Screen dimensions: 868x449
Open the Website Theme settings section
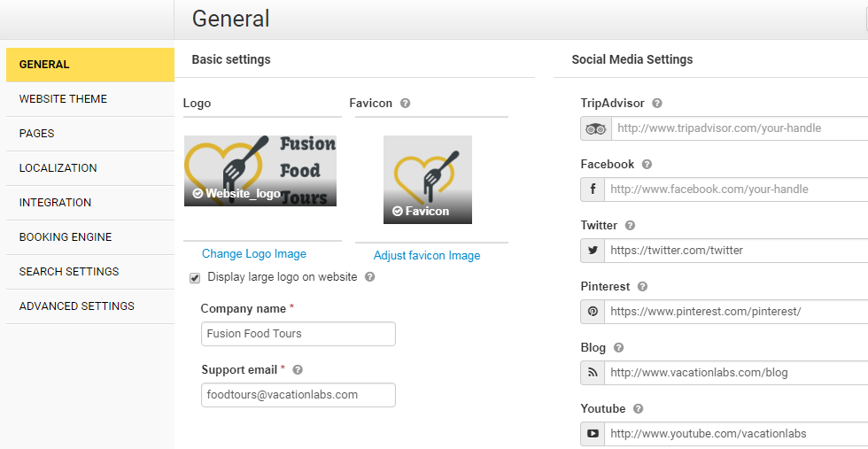coord(63,99)
